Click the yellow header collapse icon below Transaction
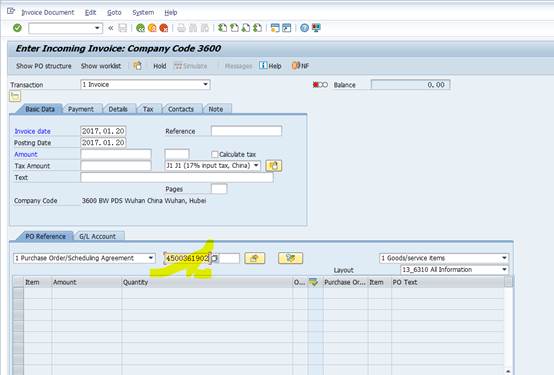 [15, 96]
